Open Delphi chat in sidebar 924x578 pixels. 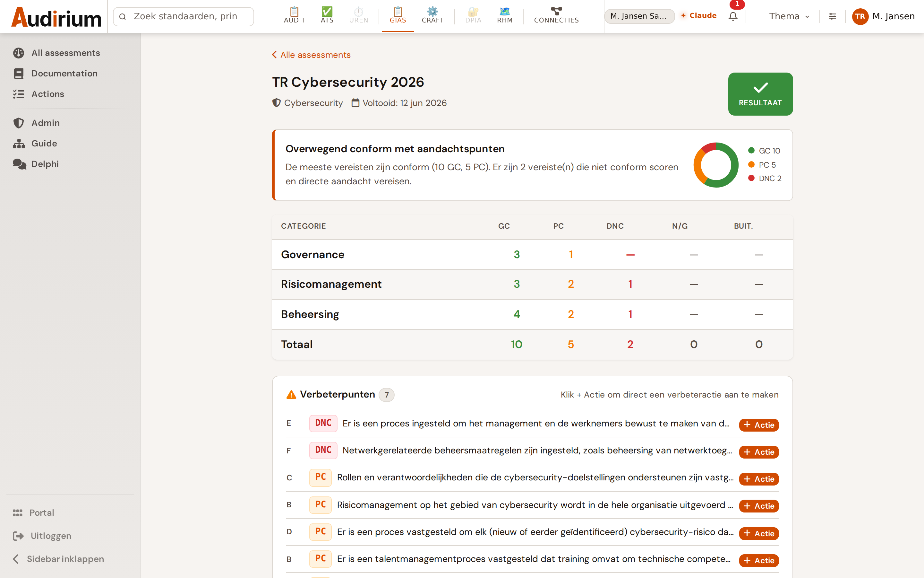pos(36,164)
